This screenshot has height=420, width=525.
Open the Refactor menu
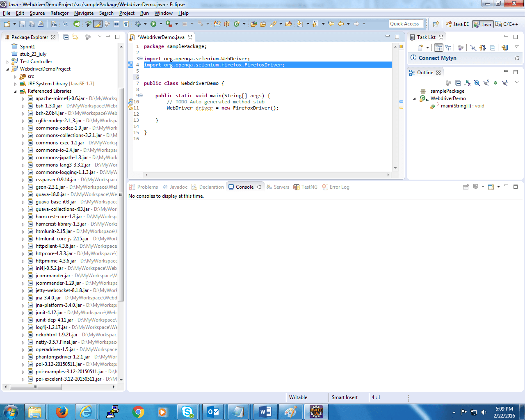tap(59, 13)
